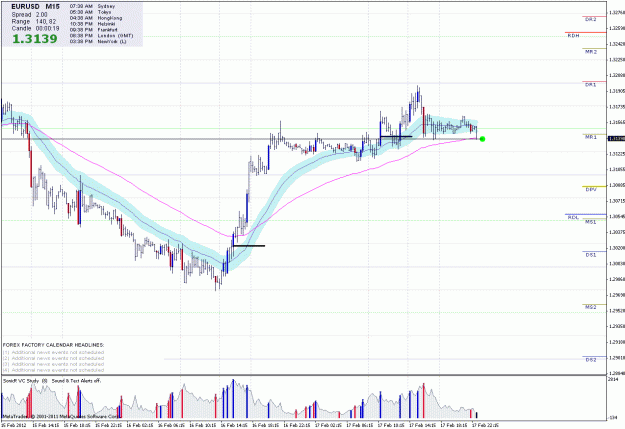Screen dimensions: 625x429
Task: Click the 17 Feb 22:05 time axis label
Action: [x=485, y=425]
